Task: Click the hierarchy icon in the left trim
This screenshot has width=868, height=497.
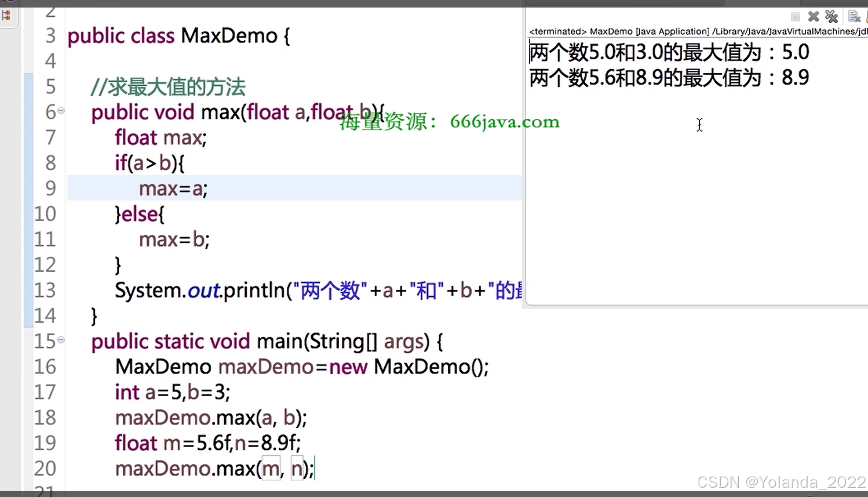Action: coord(7,15)
